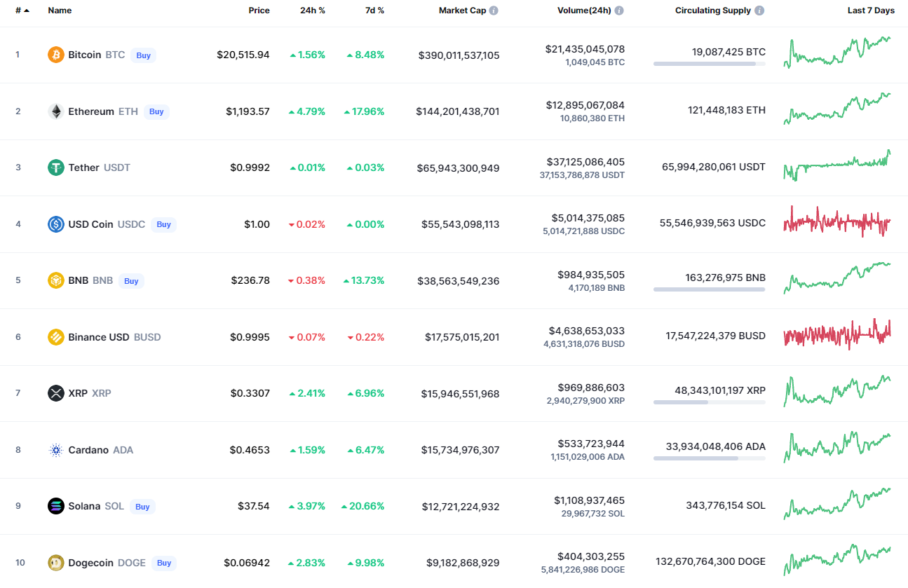Click Ethereum market cap $144,201,438,701
Screen dimensions: 908x588
click(x=458, y=111)
